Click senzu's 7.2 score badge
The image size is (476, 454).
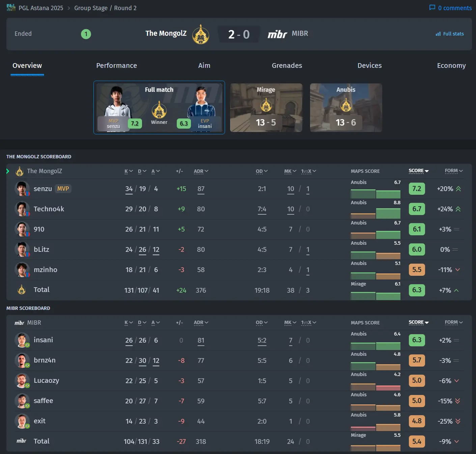click(x=417, y=189)
